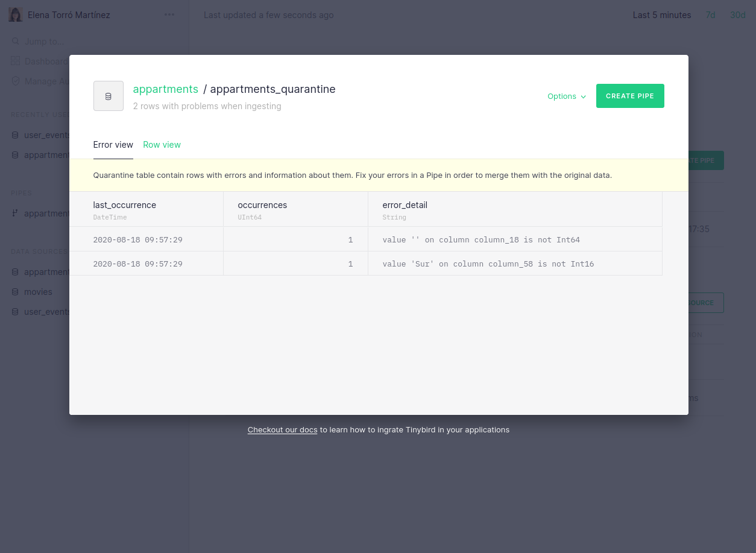Sort by the occurrences column header
The width and height of the screenshot is (756, 553).
pyautogui.click(x=262, y=205)
